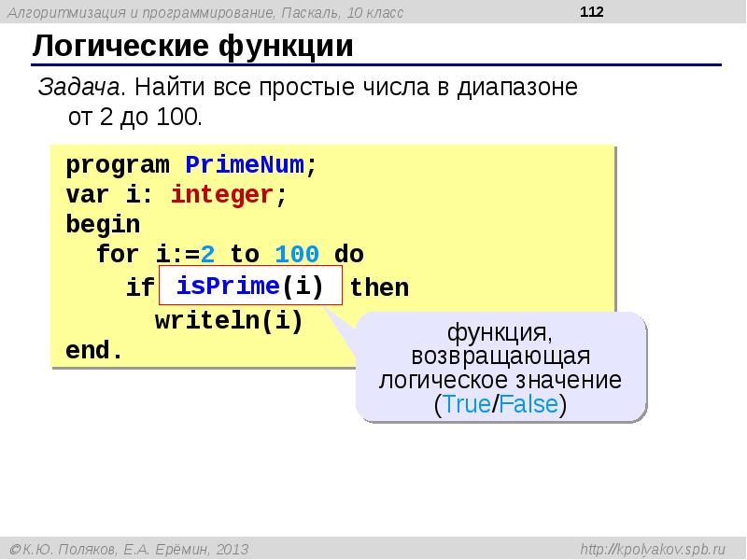
Task: Click the red "integer" type keyword
Action: tap(222, 195)
